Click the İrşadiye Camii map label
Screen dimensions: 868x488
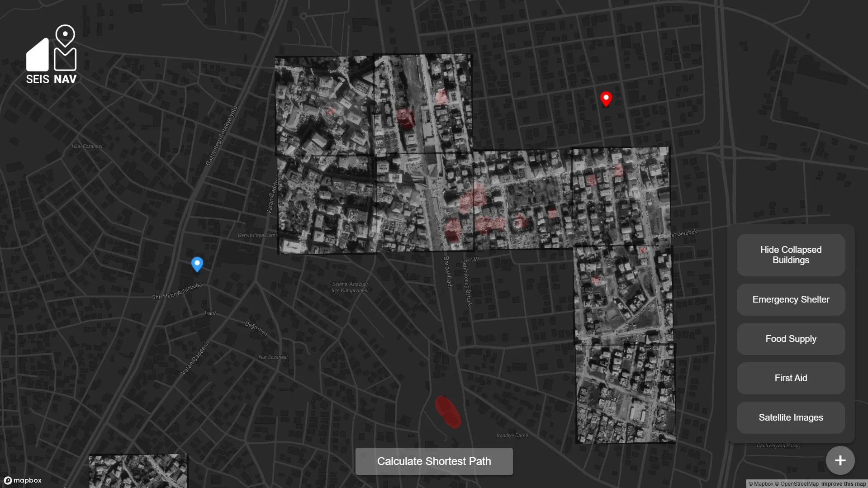pyautogui.click(x=512, y=436)
